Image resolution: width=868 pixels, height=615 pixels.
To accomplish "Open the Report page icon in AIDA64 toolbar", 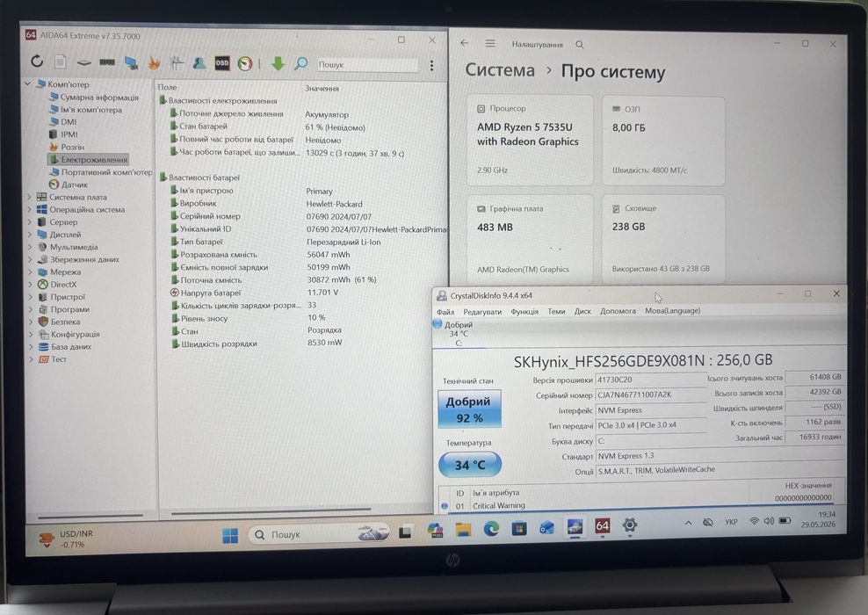I will [61, 62].
